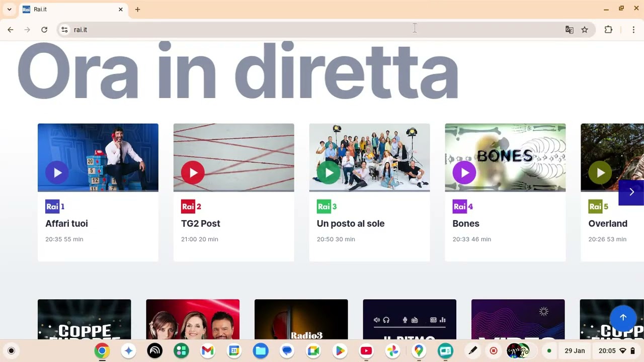Open the Files app from the shelf
Viewport: 644px width, 362px height.
261,351
